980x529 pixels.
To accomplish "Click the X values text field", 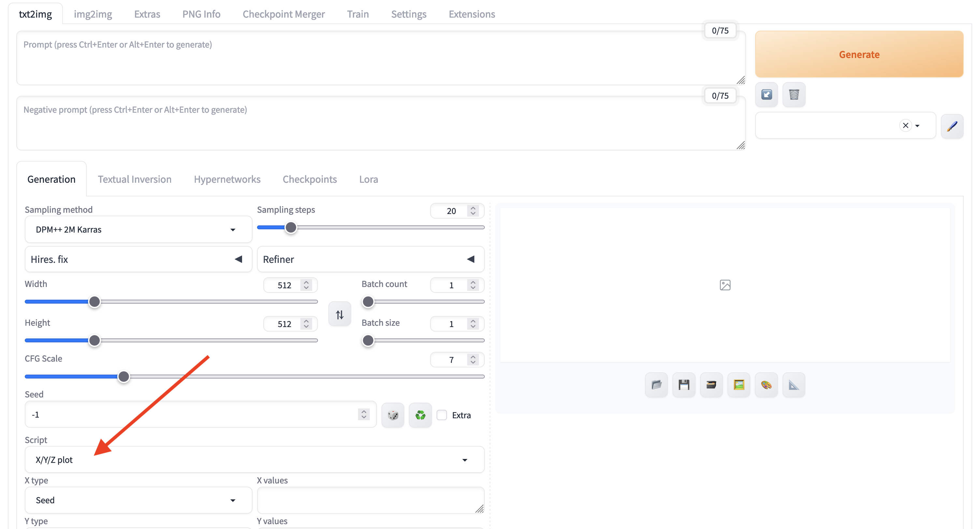I will 370,500.
